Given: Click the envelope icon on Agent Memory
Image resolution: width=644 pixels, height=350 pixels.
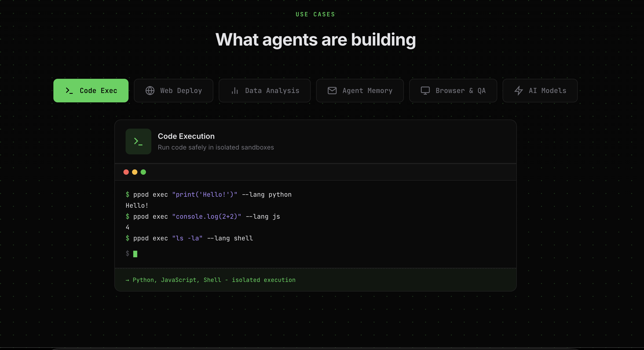Looking at the screenshot, I should pos(332,91).
